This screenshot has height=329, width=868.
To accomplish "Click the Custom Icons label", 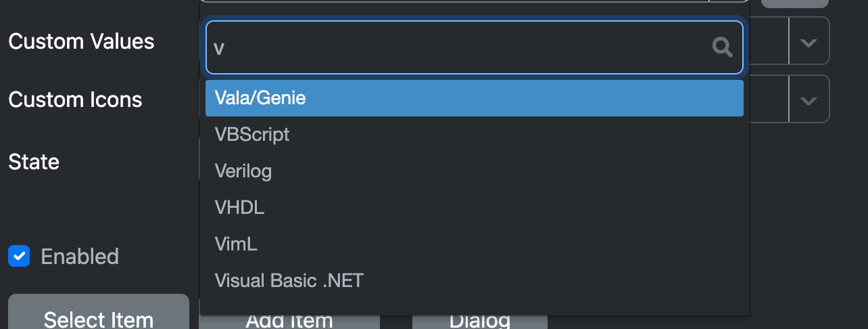I will click(x=75, y=100).
